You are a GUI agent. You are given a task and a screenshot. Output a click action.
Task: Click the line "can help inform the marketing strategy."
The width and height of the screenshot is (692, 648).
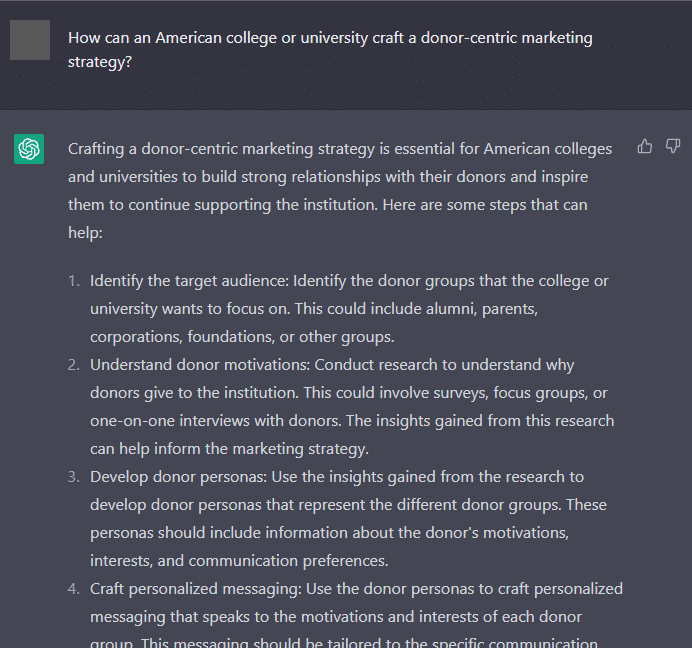229,449
